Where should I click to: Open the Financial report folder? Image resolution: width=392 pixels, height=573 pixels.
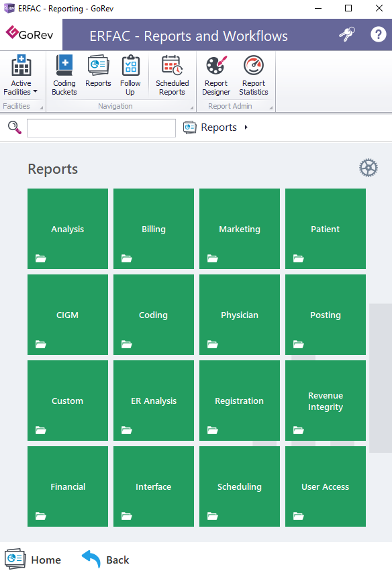[x=68, y=486]
